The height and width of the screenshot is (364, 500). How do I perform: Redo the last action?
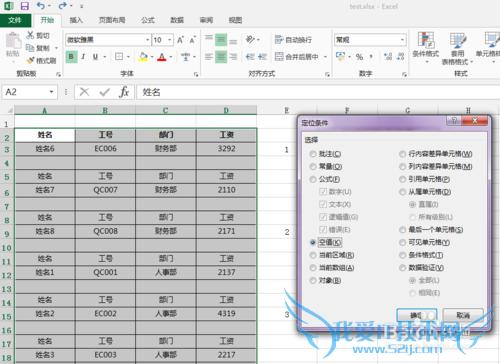(x=62, y=6)
